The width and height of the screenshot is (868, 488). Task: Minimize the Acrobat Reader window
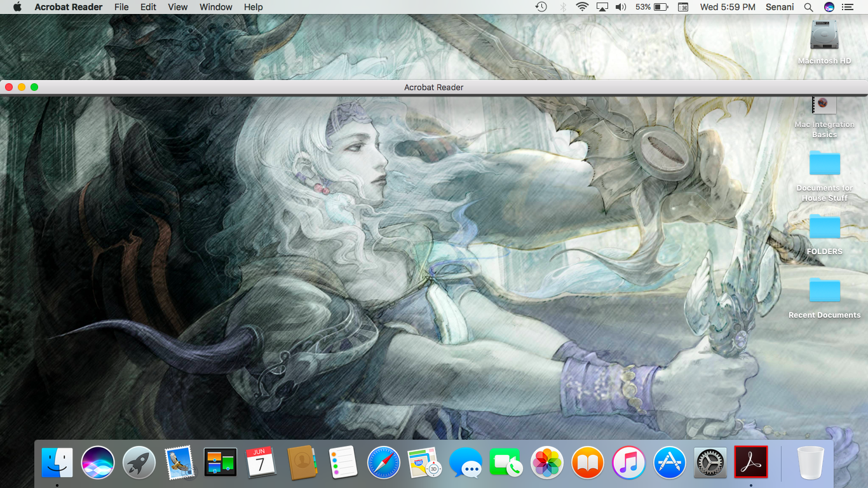[x=22, y=87]
